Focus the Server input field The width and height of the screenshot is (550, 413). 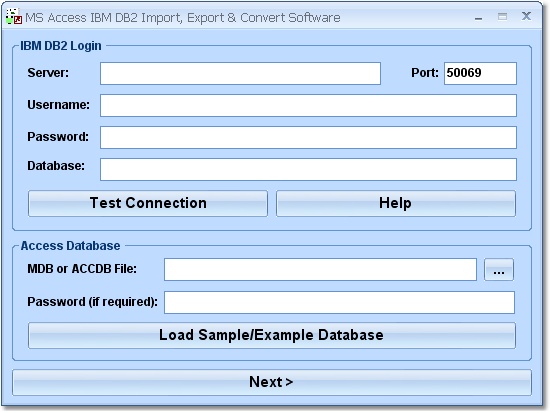(x=240, y=73)
